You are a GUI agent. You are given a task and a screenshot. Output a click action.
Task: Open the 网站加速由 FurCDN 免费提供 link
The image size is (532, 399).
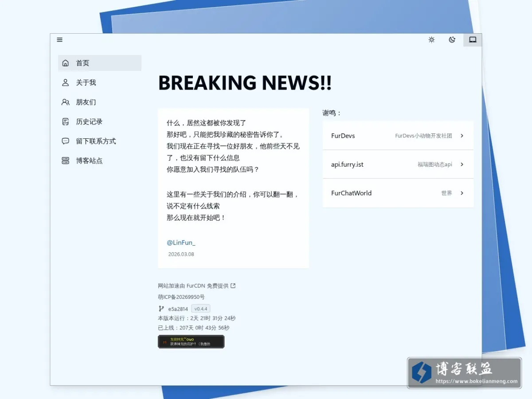tap(197, 286)
